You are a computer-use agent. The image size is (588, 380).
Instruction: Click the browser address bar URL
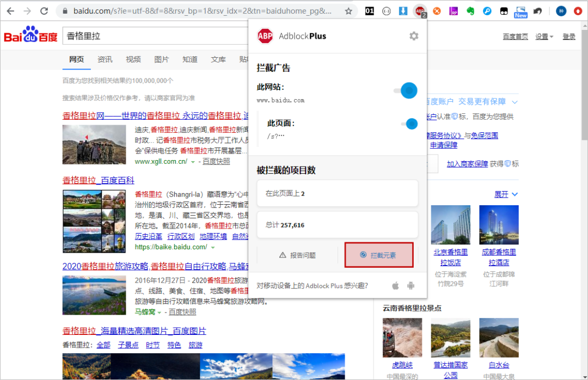tap(203, 11)
